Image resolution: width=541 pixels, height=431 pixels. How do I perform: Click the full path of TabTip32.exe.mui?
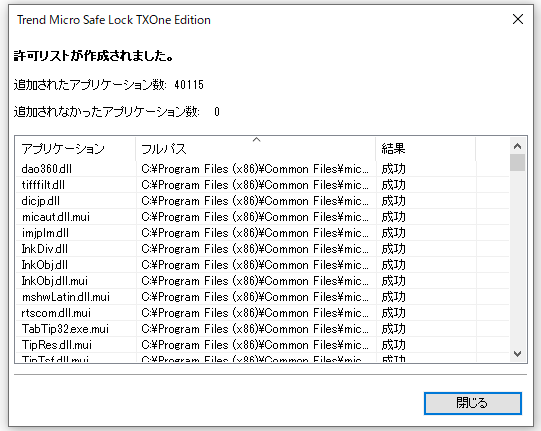(x=255, y=329)
